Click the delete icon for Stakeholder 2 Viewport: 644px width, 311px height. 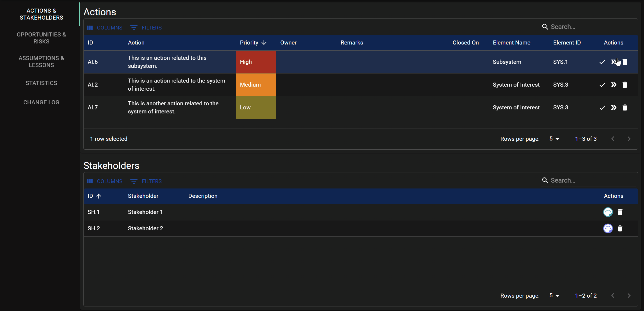621,228
